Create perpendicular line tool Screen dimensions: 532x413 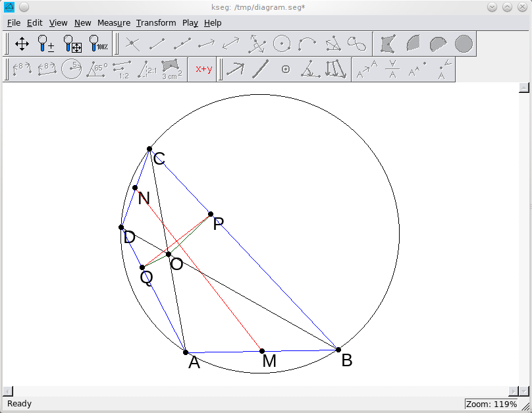point(257,44)
